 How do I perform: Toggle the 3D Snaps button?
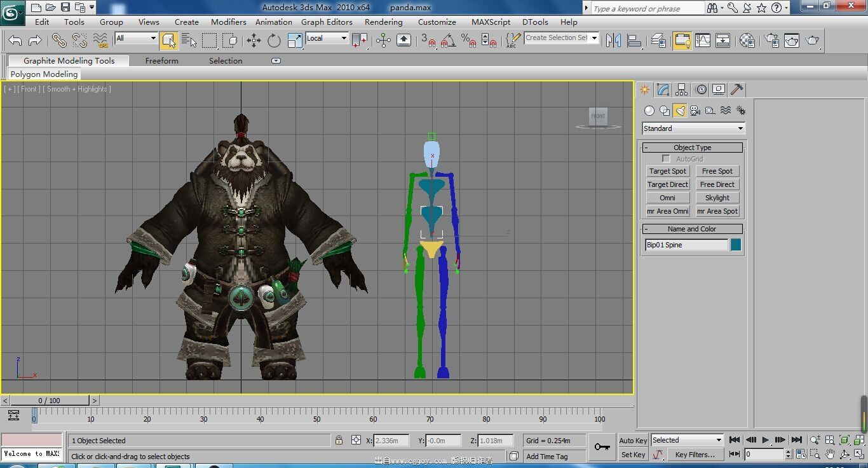(428, 41)
